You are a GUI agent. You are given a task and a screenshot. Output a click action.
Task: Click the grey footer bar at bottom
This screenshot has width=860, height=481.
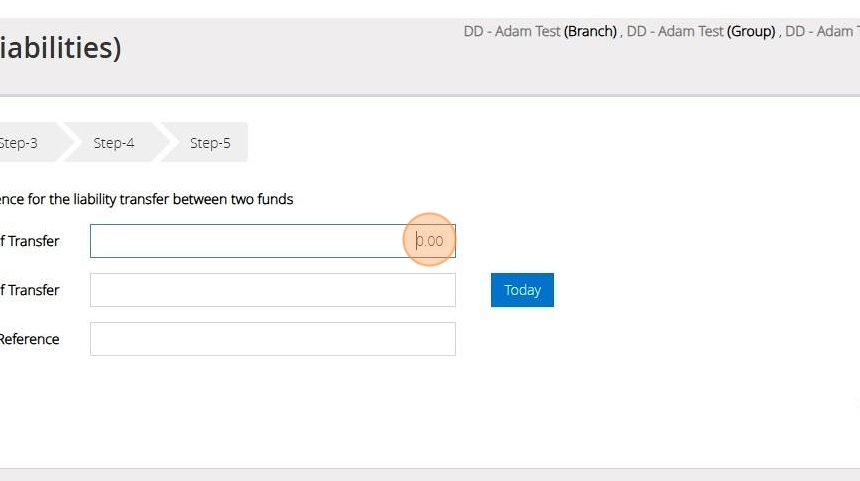coord(430,474)
